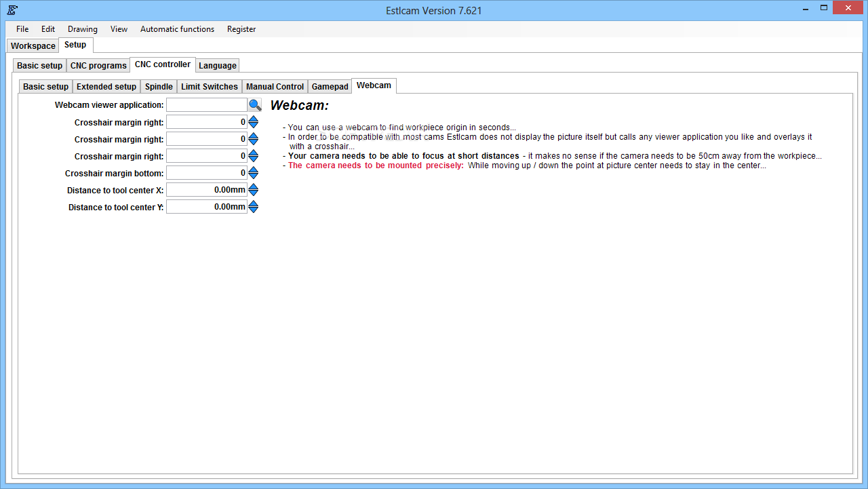Switch to the Gamepad tab
This screenshot has width=868, height=489.
point(330,87)
